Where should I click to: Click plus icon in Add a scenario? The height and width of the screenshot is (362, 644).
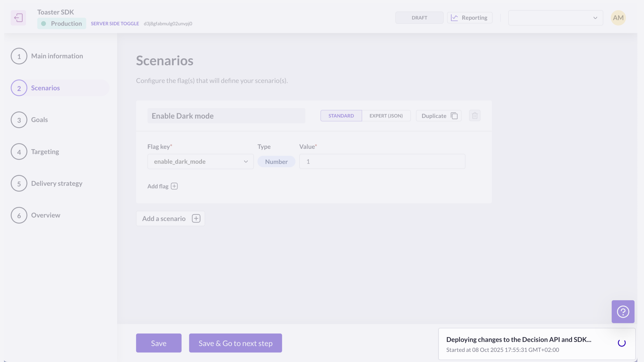click(196, 219)
